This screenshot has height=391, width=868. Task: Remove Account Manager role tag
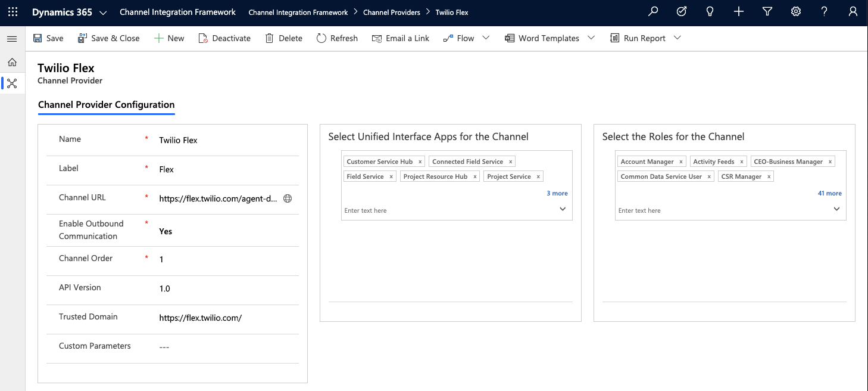[681, 162]
